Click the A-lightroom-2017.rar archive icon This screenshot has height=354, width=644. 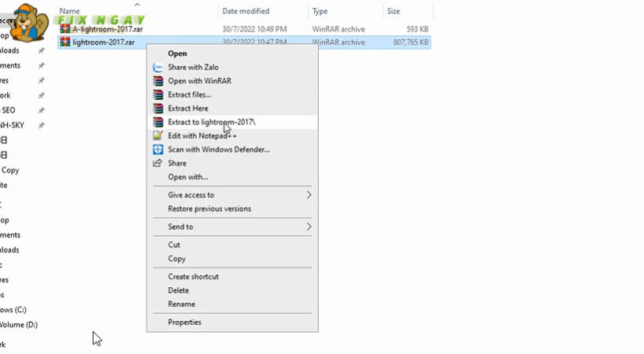point(65,29)
